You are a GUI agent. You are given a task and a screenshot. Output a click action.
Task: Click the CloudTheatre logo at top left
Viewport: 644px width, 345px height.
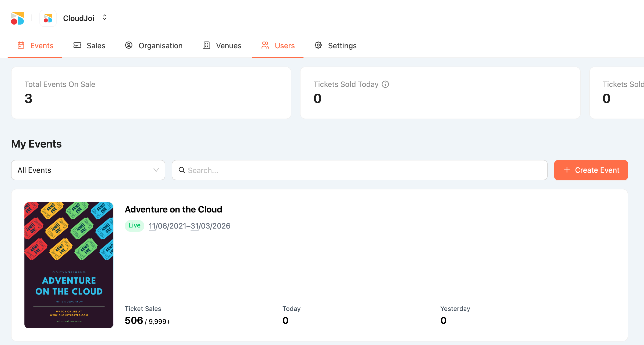coord(17,18)
